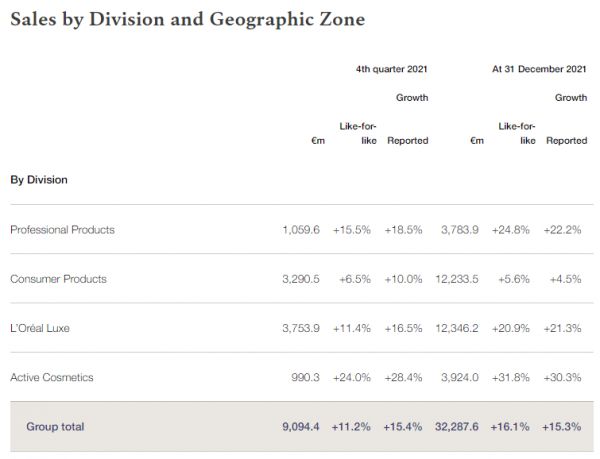Select the 3,753.9 L'Oréal Luxe quarterly value
Image resolution: width=600 pixels, height=459 pixels.
point(301,328)
